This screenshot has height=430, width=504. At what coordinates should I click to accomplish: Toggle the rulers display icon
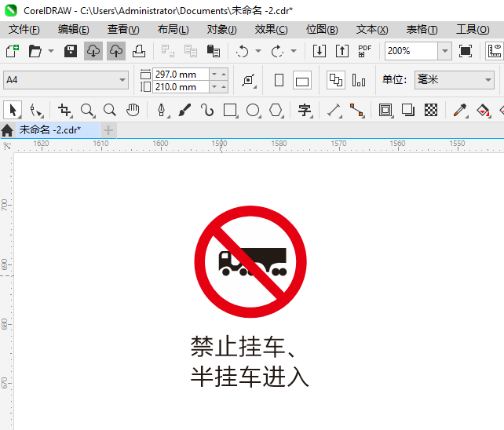click(x=494, y=51)
